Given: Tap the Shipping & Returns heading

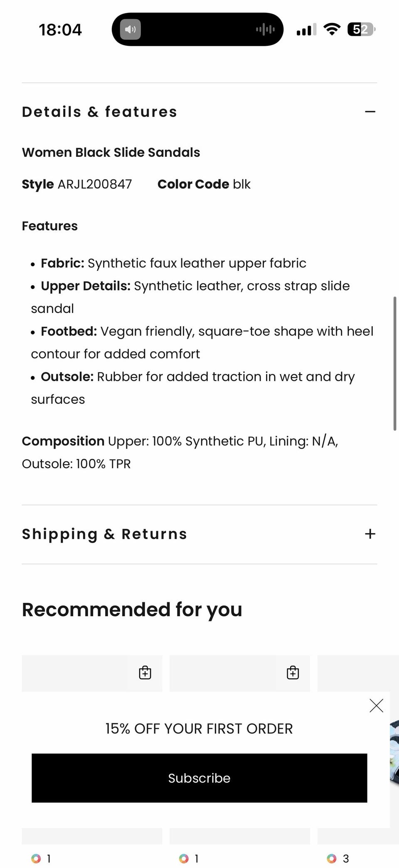Looking at the screenshot, I should (104, 534).
